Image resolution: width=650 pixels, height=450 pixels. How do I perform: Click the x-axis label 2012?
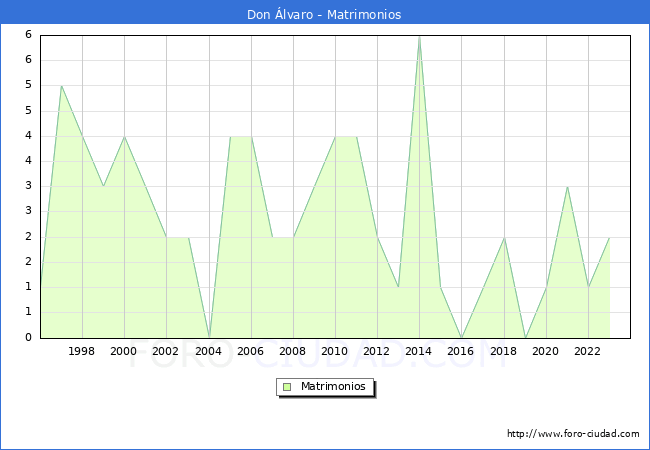[376, 351]
